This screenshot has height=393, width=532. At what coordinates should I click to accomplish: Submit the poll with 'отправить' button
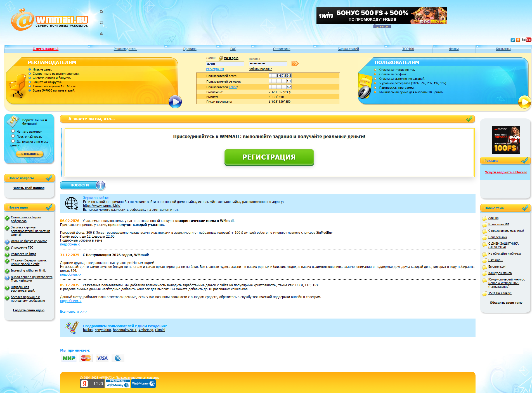pos(30,154)
